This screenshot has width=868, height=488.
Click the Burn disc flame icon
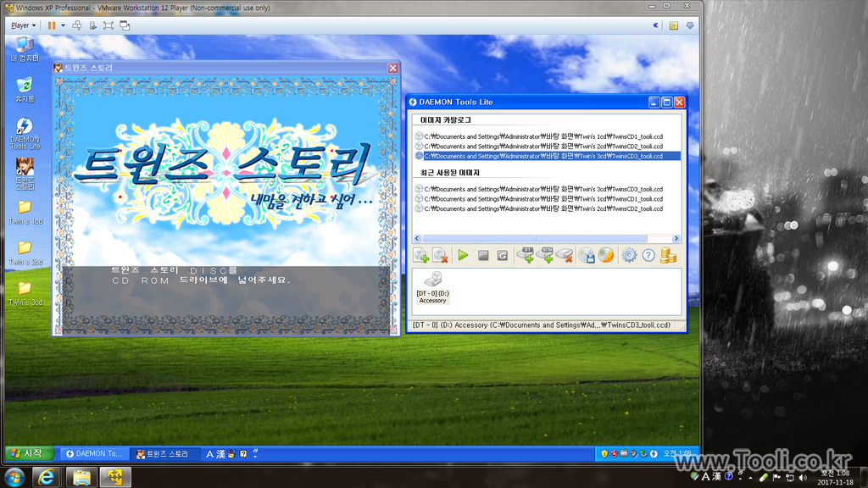[606, 255]
